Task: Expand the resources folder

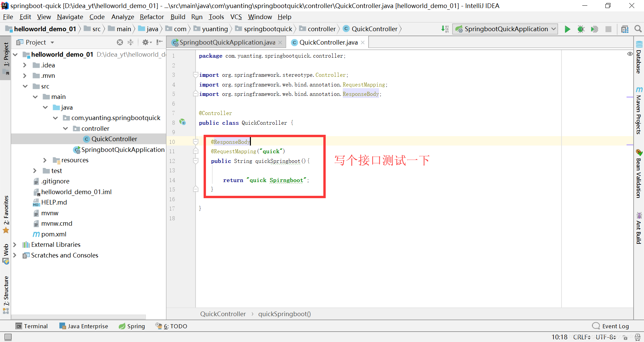Action: click(x=45, y=160)
